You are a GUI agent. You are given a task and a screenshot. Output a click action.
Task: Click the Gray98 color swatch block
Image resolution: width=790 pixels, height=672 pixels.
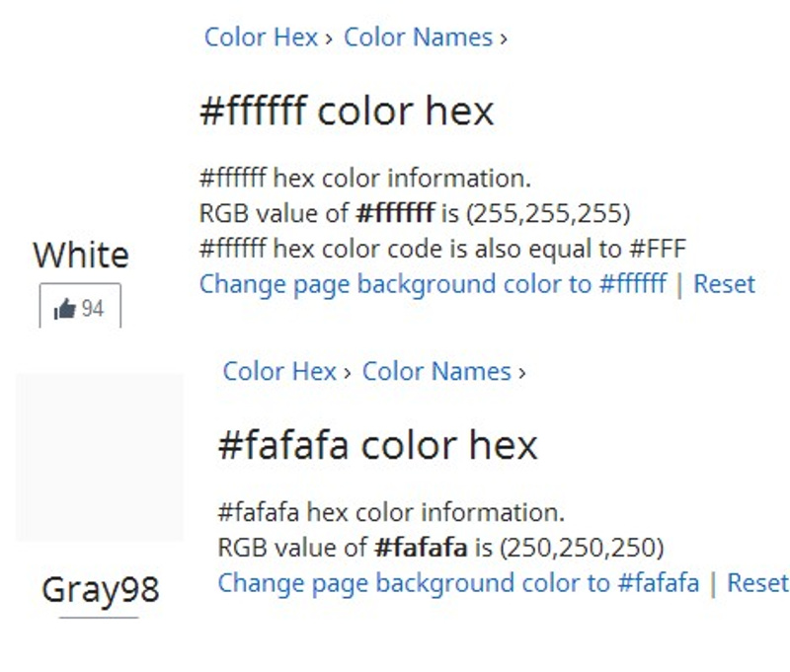(x=100, y=457)
